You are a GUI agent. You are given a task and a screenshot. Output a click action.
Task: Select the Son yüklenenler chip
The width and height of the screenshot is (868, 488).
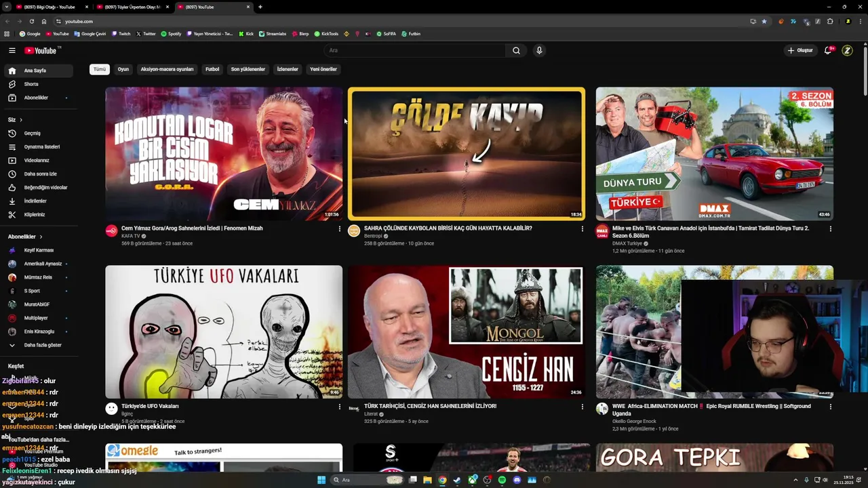click(248, 69)
